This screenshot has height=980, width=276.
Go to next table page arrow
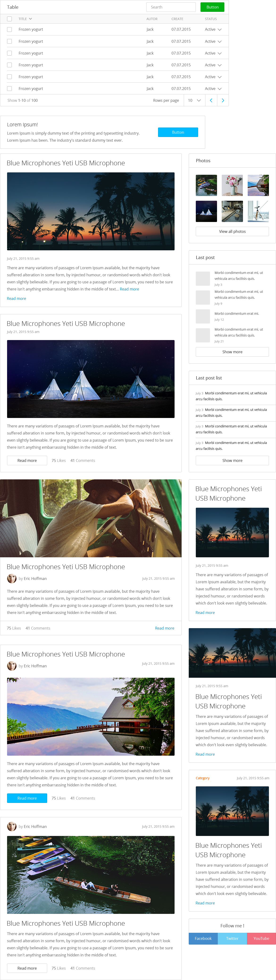pos(223,100)
